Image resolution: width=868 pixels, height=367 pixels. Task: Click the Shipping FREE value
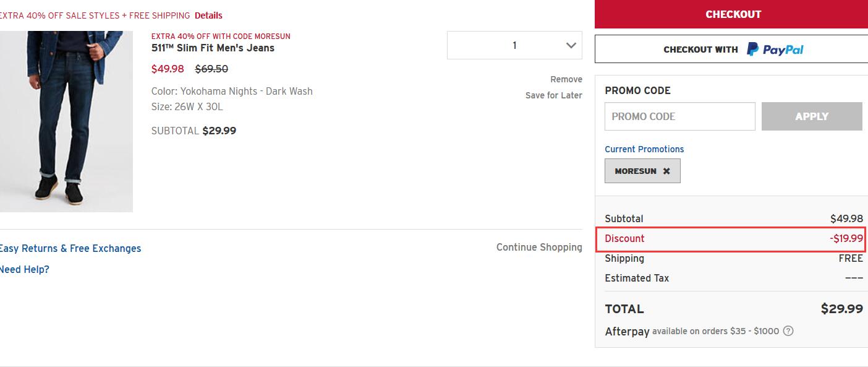click(x=851, y=258)
